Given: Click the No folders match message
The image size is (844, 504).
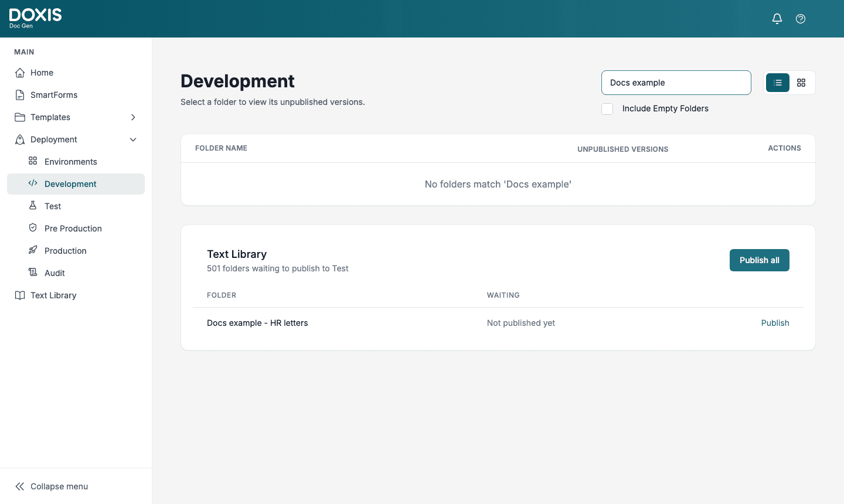Looking at the screenshot, I should coord(498,184).
